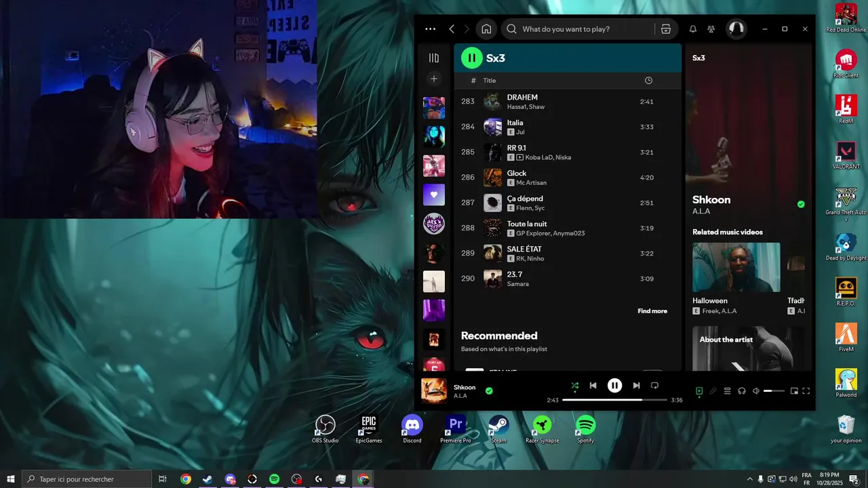Open artist link Mc Artisan

pyautogui.click(x=531, y=183)
